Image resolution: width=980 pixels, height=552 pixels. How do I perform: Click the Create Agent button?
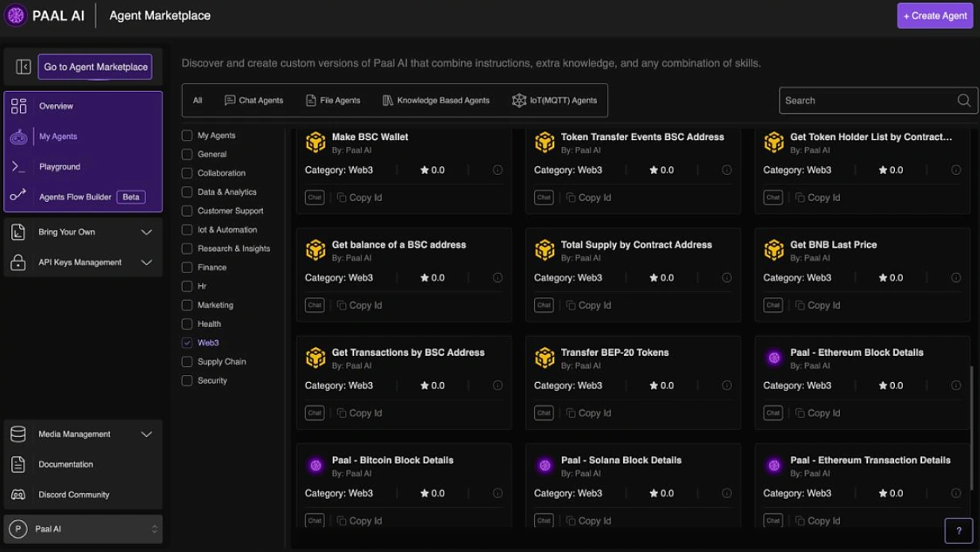pyautogui.click(x=935, y=15)
